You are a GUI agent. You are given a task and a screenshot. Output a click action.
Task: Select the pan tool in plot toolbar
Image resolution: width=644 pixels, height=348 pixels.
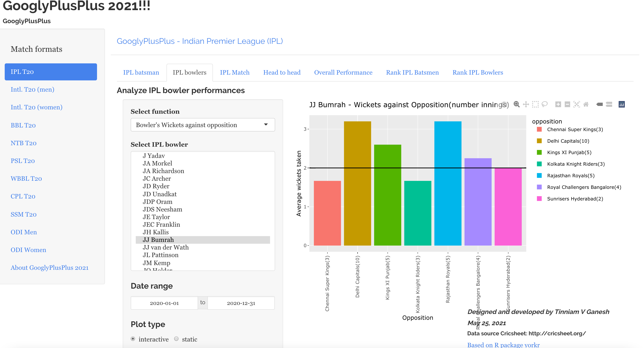click(x=526, y=104)
